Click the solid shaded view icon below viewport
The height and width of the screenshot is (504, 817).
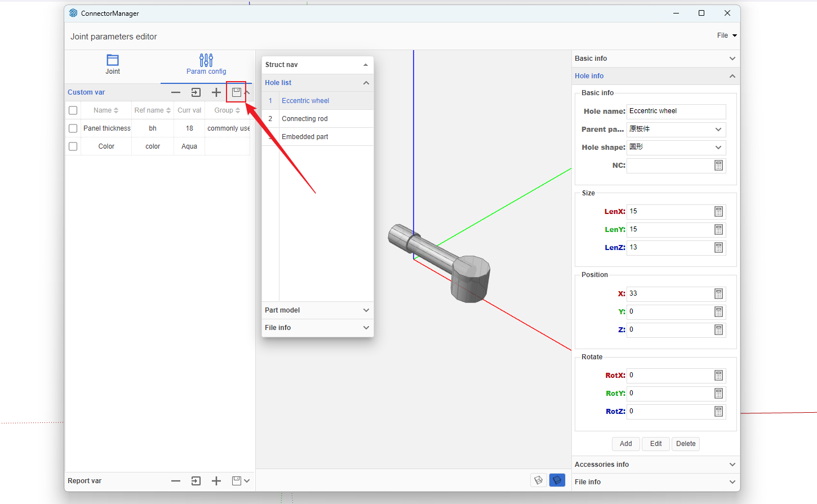pos(557,480)
